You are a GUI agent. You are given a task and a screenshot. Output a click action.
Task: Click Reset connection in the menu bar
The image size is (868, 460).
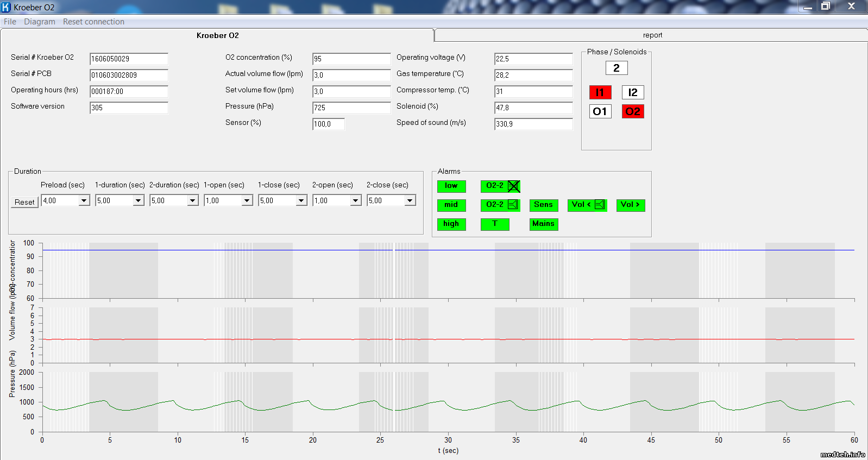[93, 22]
